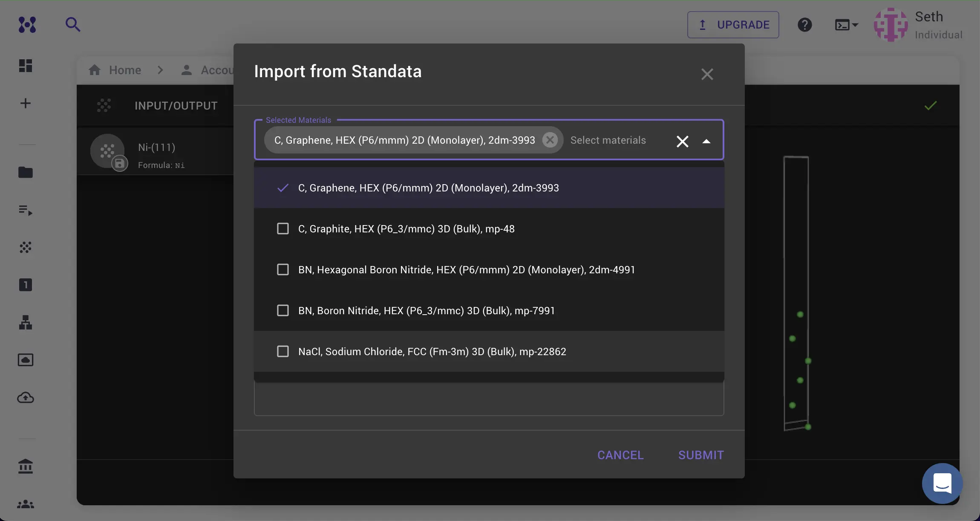The width and height of the screenshot is (980, 521).
Task: Click the Home breadcrumb
Action: click(124, 69)
